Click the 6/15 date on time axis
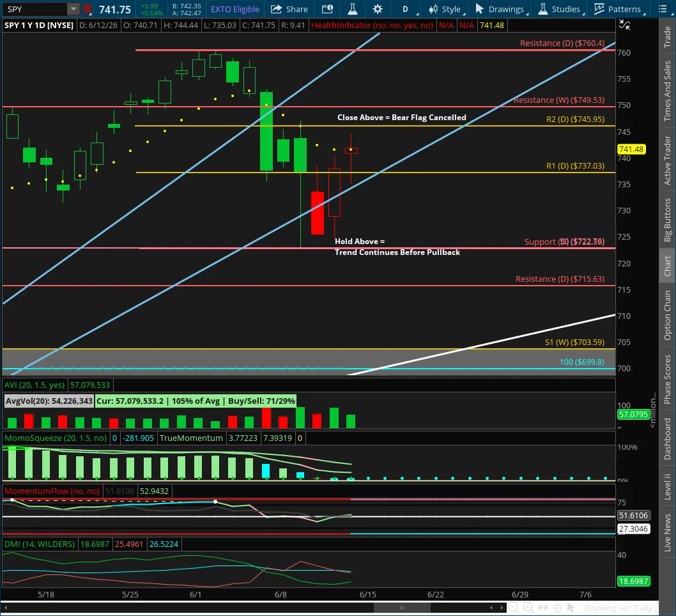The height and width of the screenshot is (616, 676). [x=368, y=594]
